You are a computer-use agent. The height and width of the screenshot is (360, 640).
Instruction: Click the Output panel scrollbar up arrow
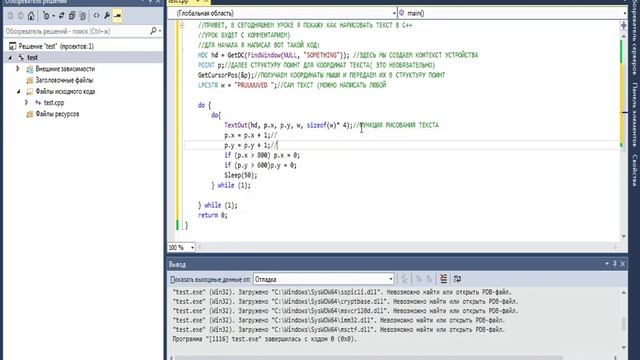[623, 292]
